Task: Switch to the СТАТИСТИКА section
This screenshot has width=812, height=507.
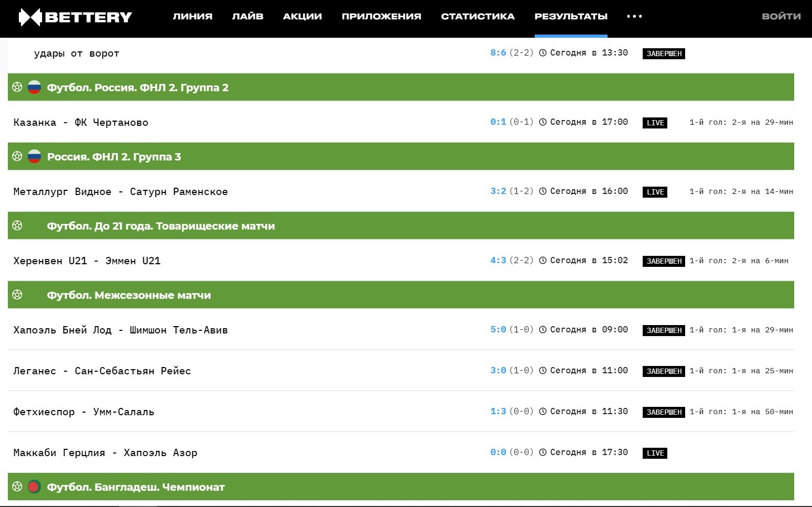Action: tap(478, 16)
